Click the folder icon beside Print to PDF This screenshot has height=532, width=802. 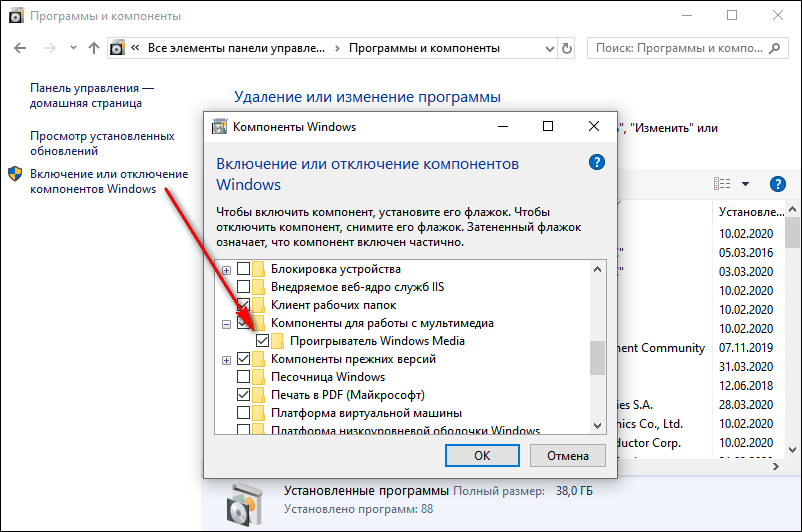pos(259,395)
